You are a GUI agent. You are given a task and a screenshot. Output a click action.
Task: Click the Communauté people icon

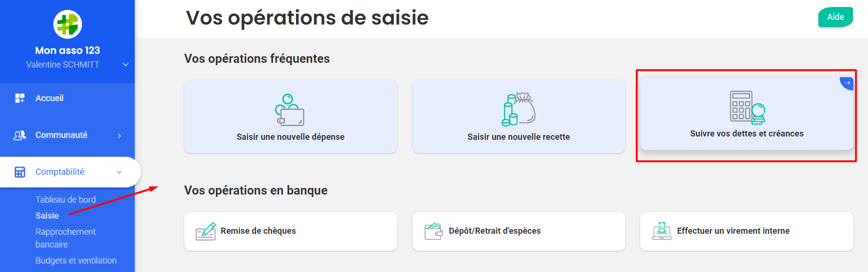pyautogui.click(x=20, y=136)
